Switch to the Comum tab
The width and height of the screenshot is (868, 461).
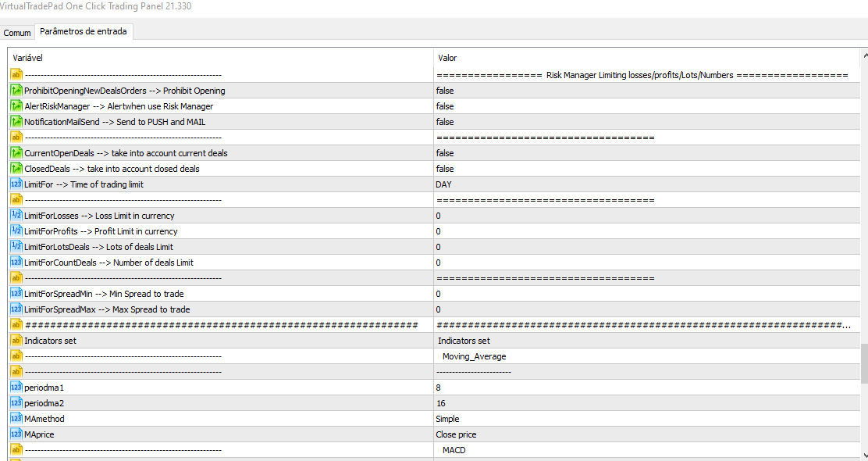click(x=17, y=33)
